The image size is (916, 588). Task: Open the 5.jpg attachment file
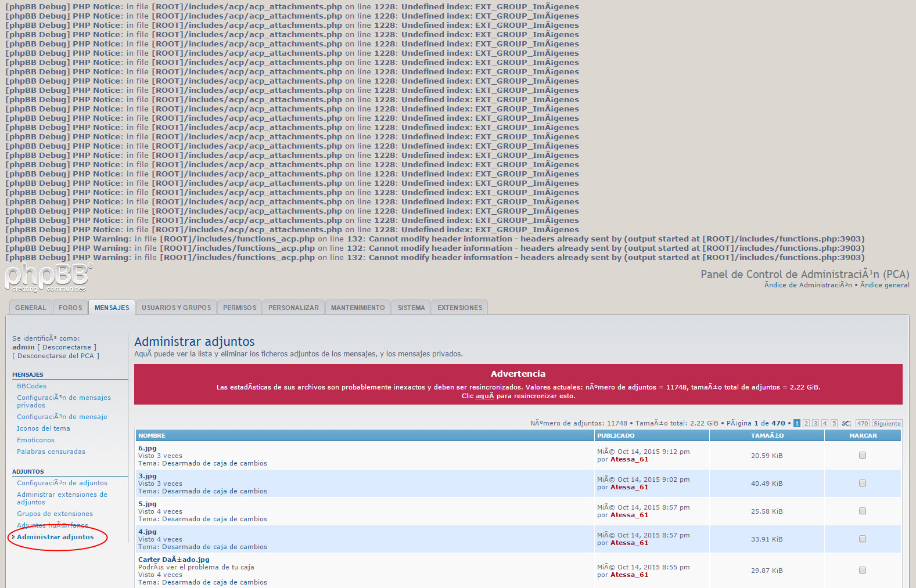[148, 504]
